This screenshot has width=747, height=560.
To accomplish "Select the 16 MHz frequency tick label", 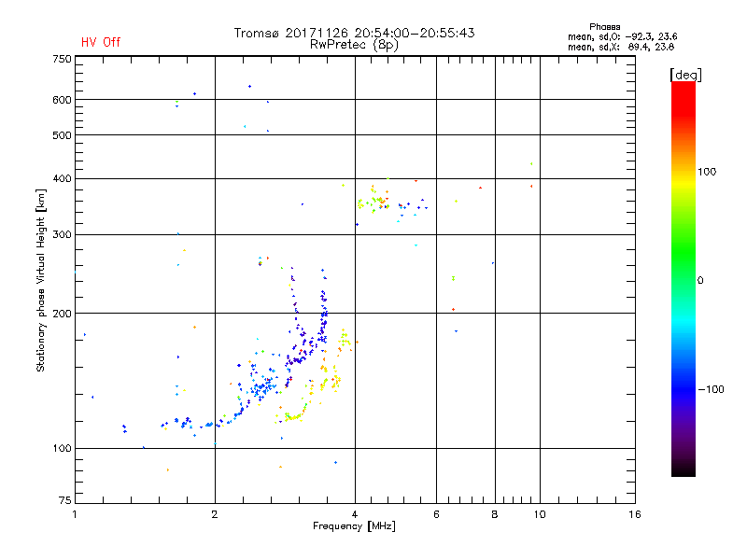I will (x=633, y=514).
